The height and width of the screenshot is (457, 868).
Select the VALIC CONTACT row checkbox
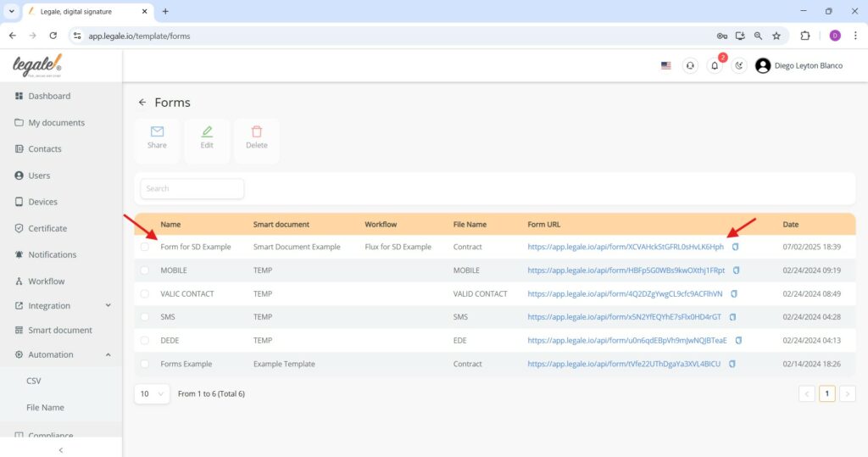click(x=144, y=293)
